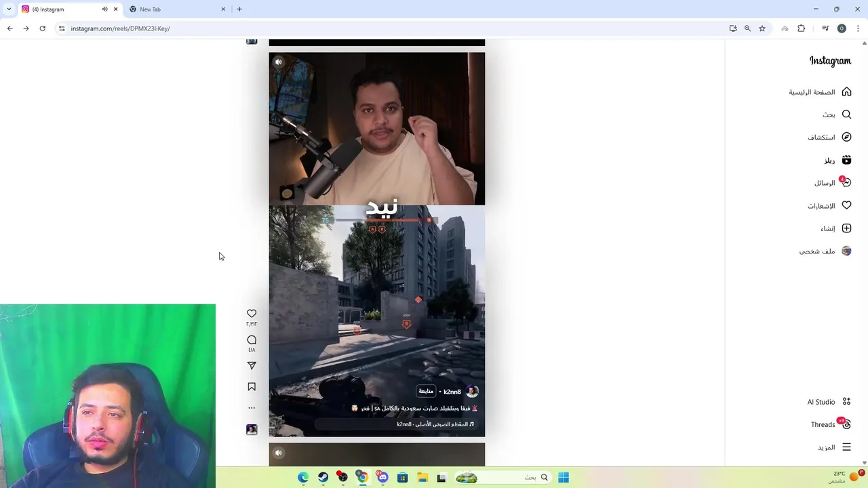Open File Explorer from the taskbar

[422, 477]
